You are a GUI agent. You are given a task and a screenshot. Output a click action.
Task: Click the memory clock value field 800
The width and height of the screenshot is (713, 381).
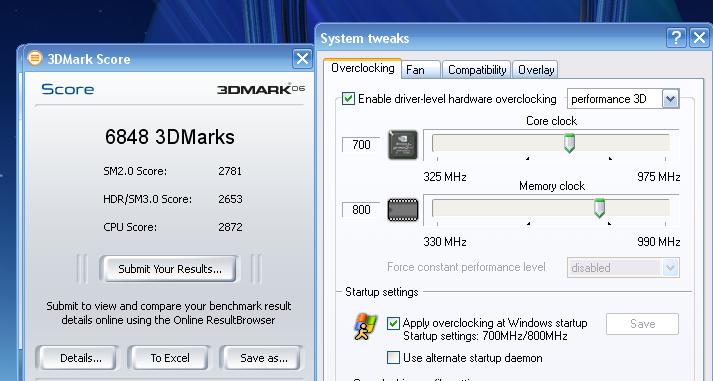click(x=361, y=210)
